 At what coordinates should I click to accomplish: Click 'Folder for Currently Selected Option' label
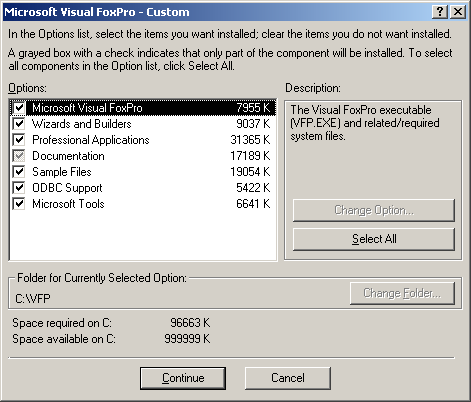click(102, 278)
